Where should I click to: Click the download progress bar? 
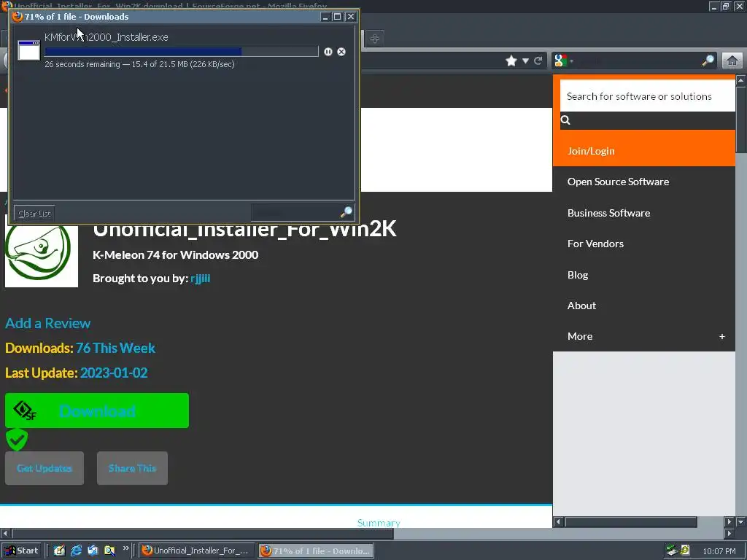click(x=181, y=52)
